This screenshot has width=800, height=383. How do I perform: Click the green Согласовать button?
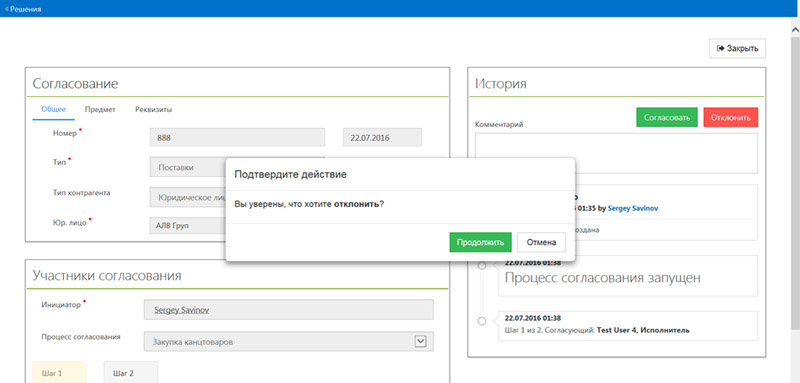click(x=667, y=117)
